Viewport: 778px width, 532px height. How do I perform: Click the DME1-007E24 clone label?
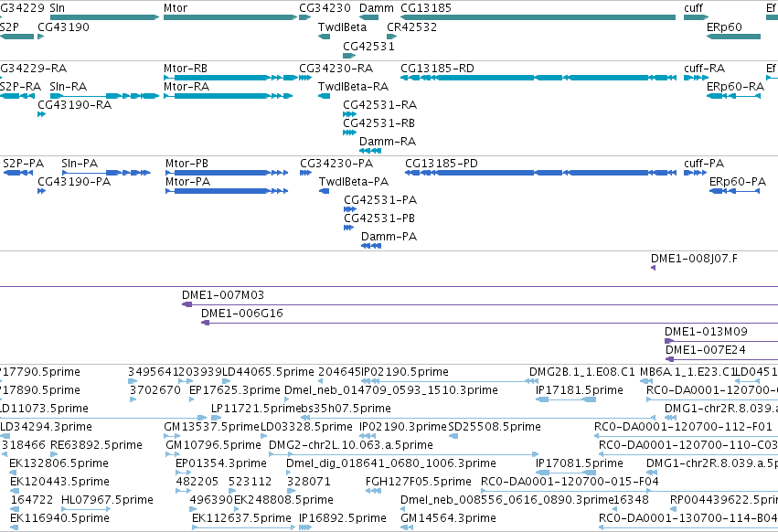click(x=706, y=350)
